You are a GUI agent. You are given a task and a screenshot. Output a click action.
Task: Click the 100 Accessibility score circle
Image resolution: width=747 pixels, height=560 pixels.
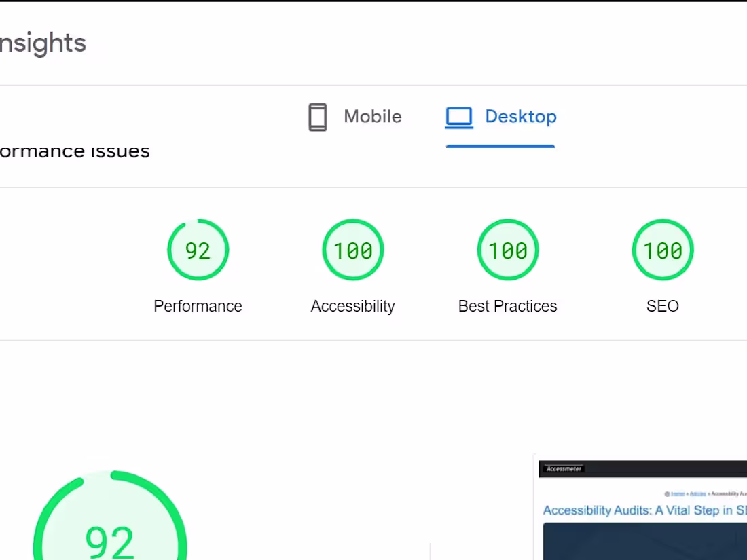click(352, 250)
